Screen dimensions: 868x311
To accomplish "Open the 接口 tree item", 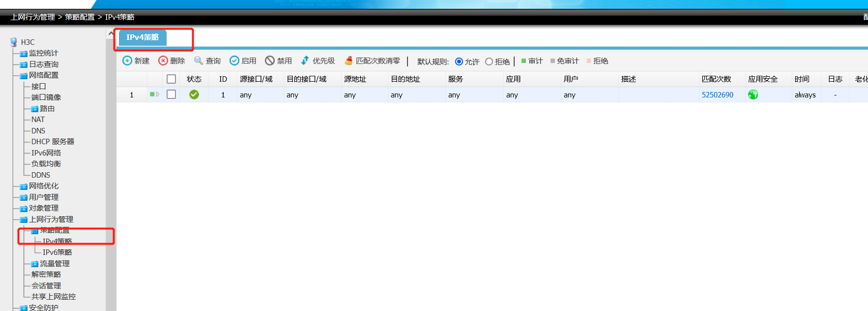I will coord(39,87).
